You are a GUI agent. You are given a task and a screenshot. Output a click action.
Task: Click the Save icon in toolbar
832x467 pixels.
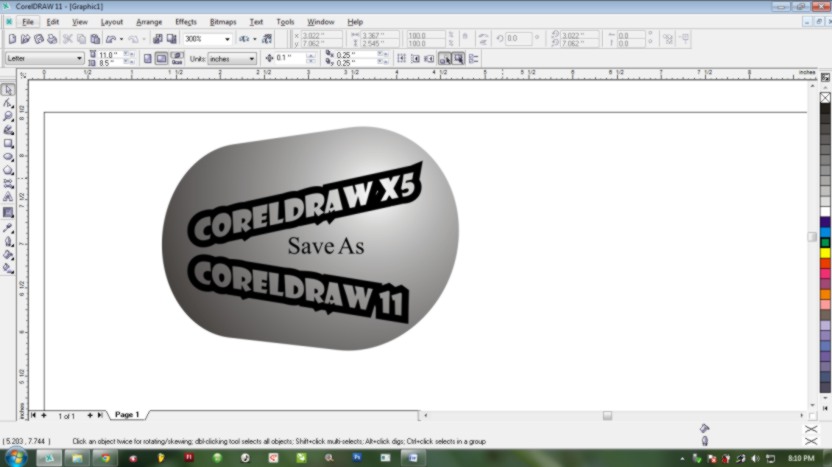coord(39,39)
